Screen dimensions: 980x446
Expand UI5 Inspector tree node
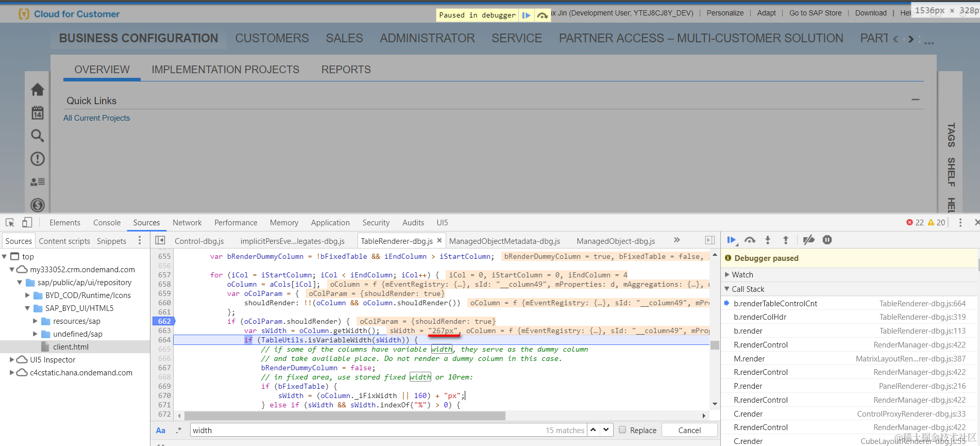click(12, 359)
